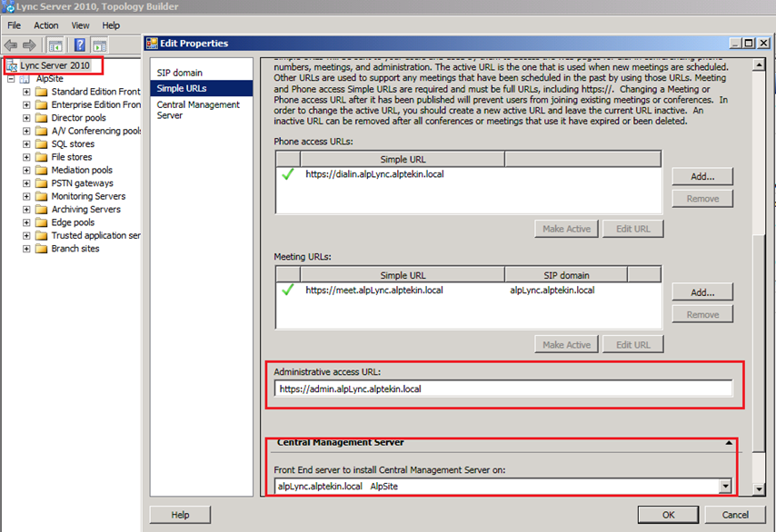Screen dimensions: 776x532
Task: Click the green checkmark beside the dialin URL
Action: tap(287, 174)
